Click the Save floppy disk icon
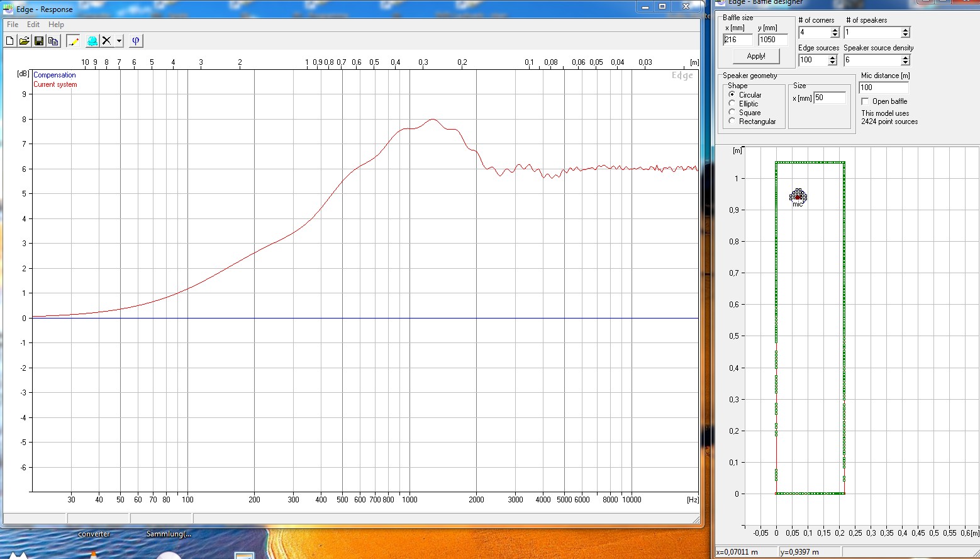The width and height of the screenshot is (980, 559). tap(39, 41)
